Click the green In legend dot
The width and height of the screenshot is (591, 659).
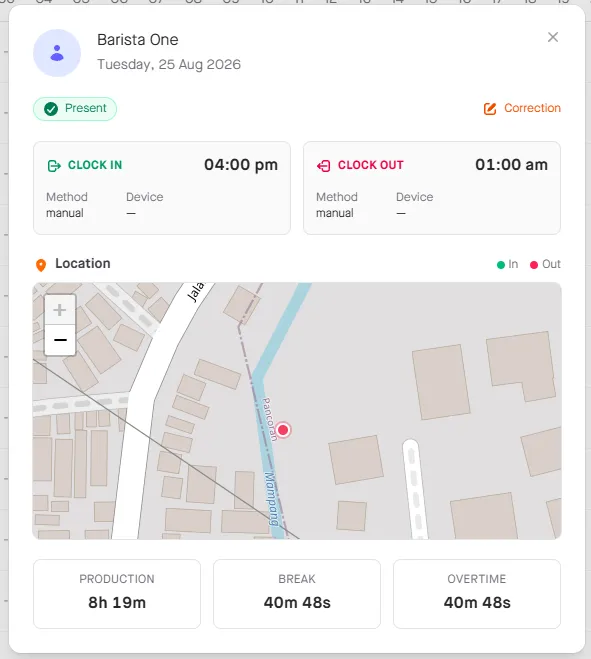tap(501, 265)
